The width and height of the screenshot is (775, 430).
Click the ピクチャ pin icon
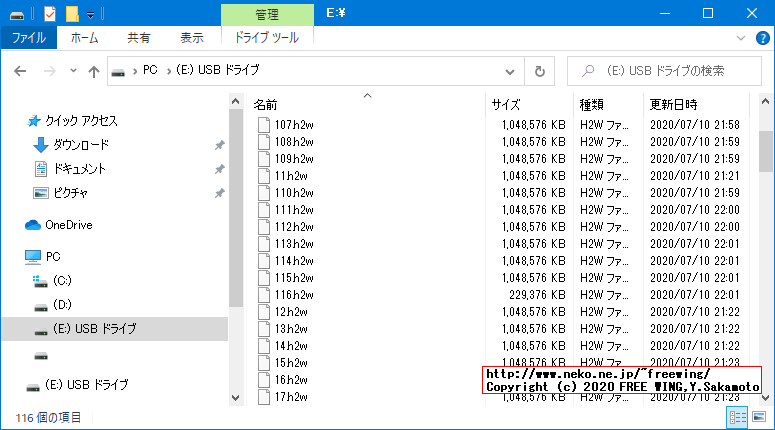click(219, 193)
